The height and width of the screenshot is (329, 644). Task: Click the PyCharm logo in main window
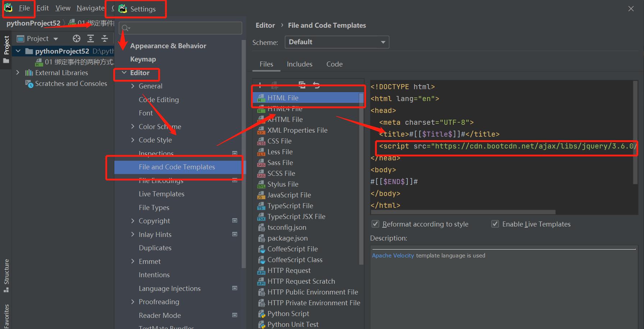[8, 8]
